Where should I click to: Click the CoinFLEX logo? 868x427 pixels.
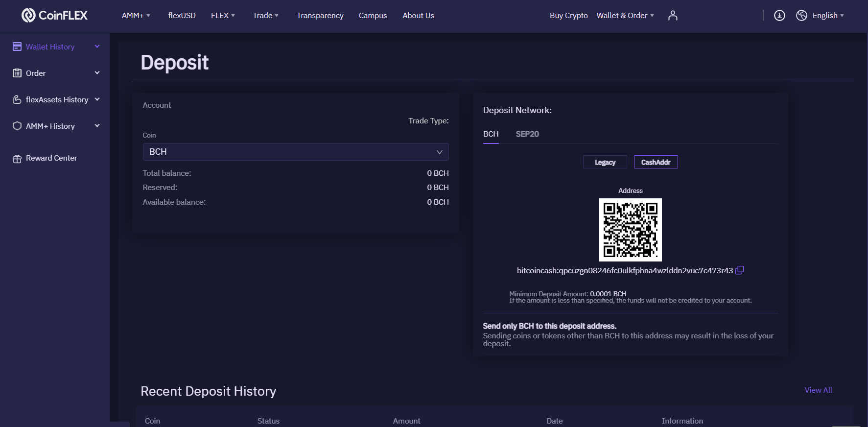[x=54, y=15]
